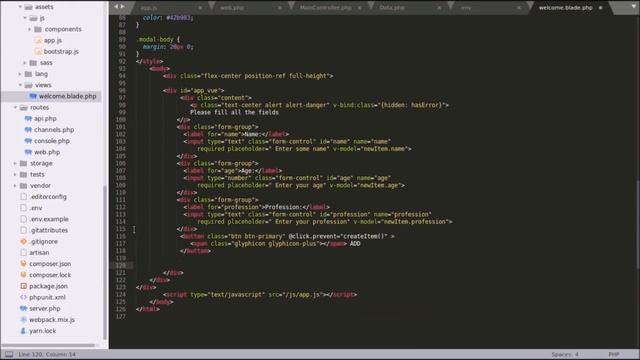Screen dimensions: 640x360
Task: Click the storage folder icon
Action: pyautogui.click(x=24, y=163)
